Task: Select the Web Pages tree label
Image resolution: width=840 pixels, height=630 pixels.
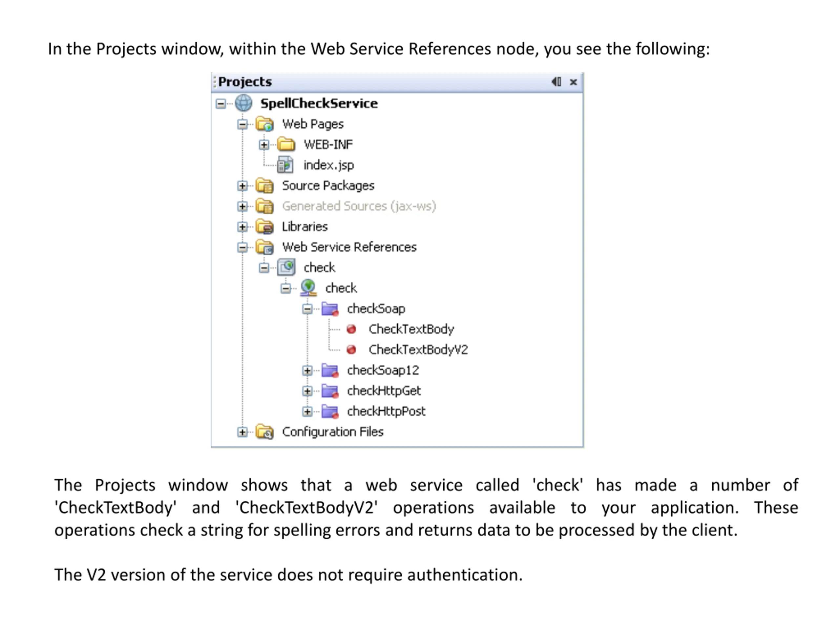Action: pos(313,124)
